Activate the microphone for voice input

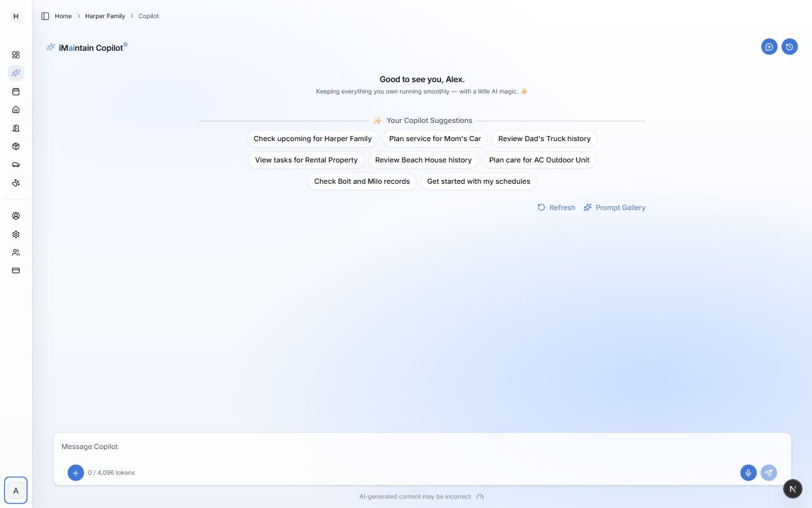(748, 472)
